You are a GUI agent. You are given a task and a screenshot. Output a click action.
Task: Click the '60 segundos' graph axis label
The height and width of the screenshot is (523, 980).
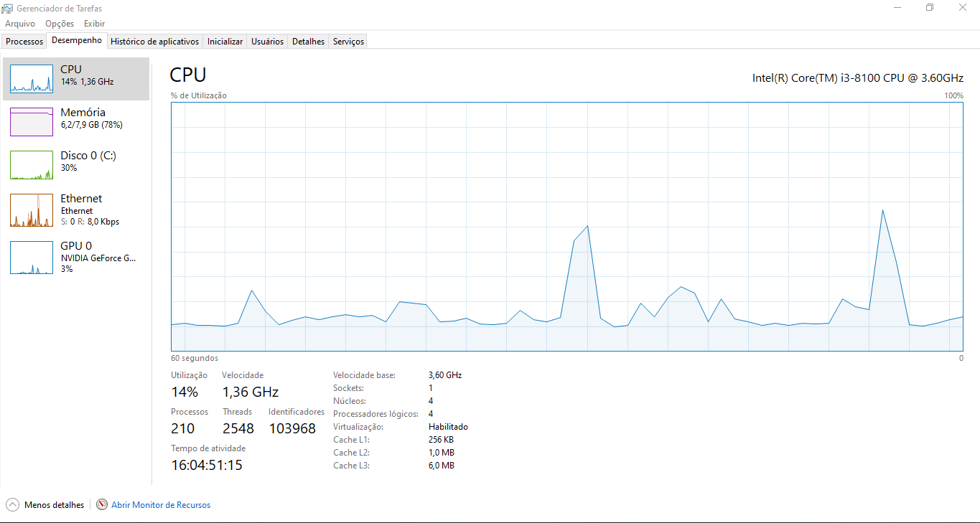[x=195, y=358]
